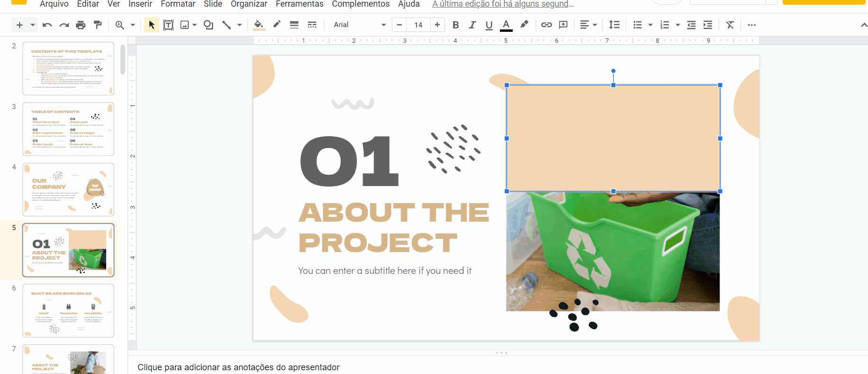Open the Slide menu

(x=213, y=4)
